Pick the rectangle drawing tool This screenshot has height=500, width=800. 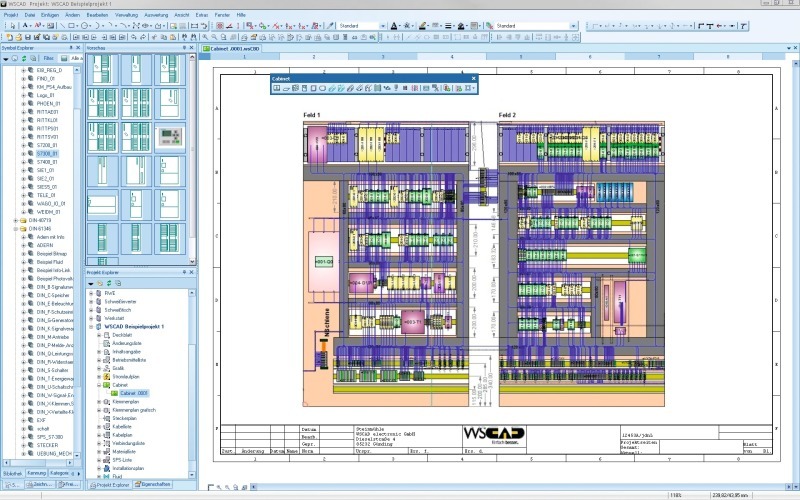(71, 26)
